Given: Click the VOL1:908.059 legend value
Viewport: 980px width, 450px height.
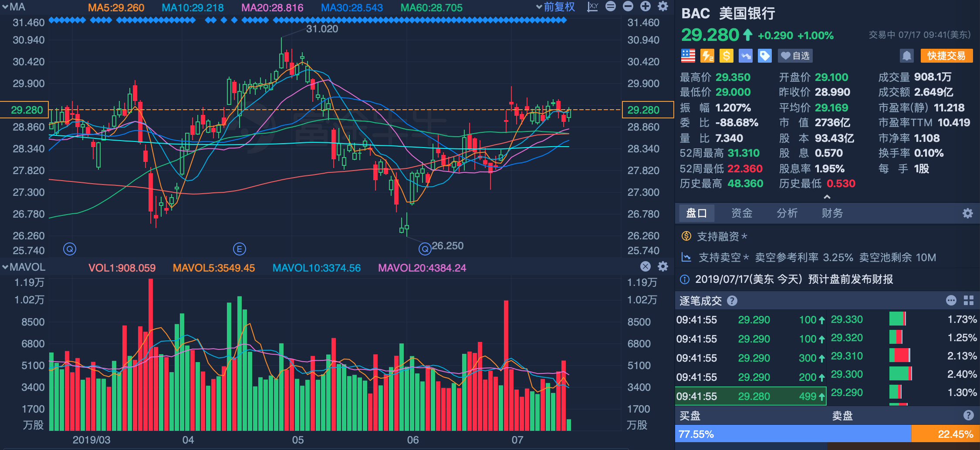Looking at the screenshot, I should 122,268.
